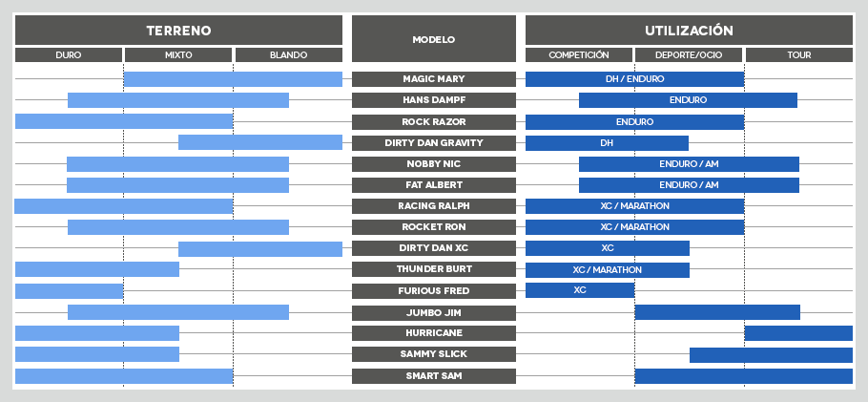The height and width of the screenshot is (402, 868).
Task: Click the TOUR column header
Action: click(798, 55)
